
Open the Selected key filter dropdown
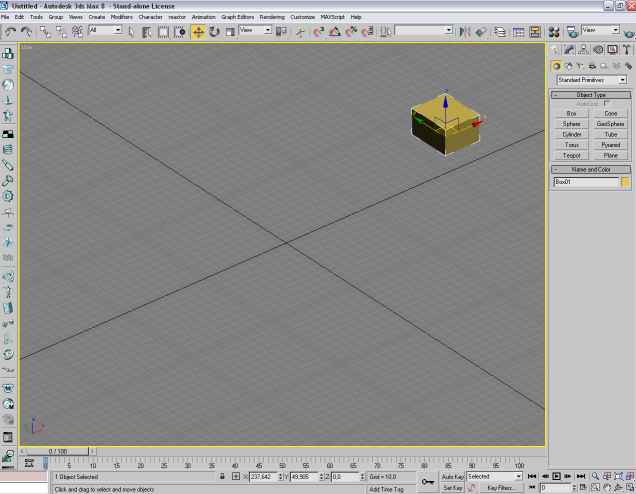pos(494,477)
